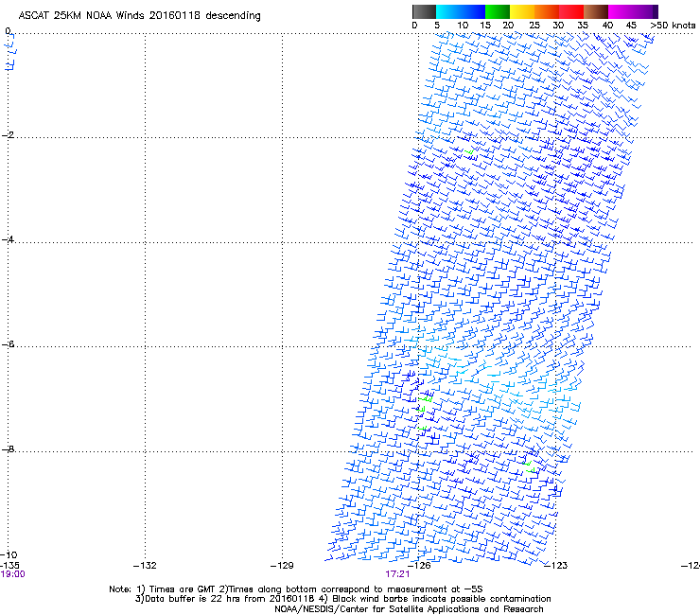Click the -126 longitude axis label
This screenshot has width=700, height=615.
[x=419, y=566]
